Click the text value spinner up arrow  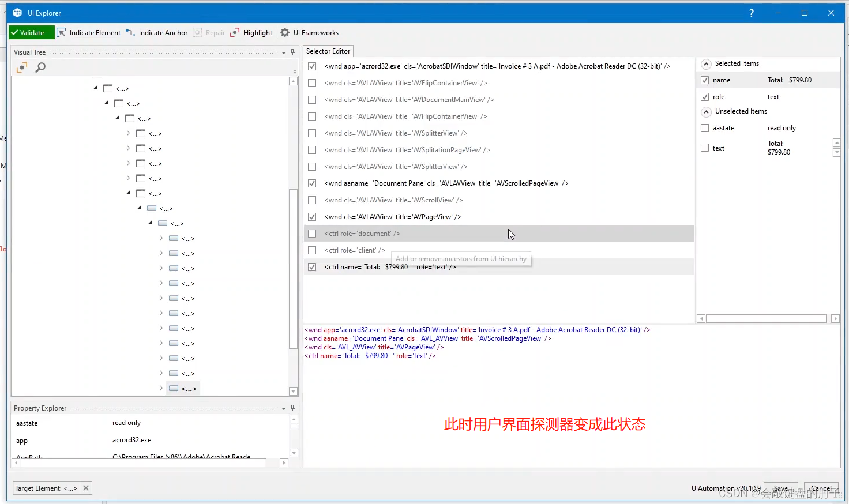pyautogui.click(x=836, y=142)
